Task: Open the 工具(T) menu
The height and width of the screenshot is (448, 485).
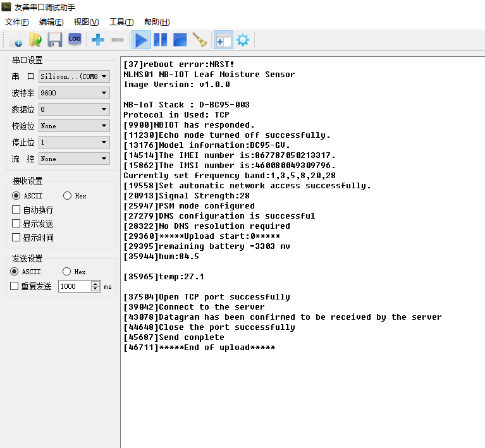Action: coord(121,22)
